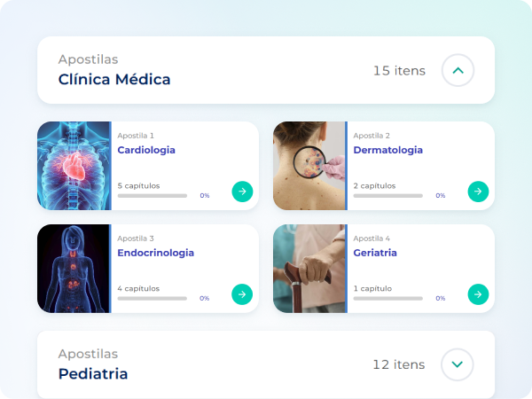Screen dimensions: 532x399
Task: Click the Endocrinologia body scan thumbnail
Action: coord(74,269)
